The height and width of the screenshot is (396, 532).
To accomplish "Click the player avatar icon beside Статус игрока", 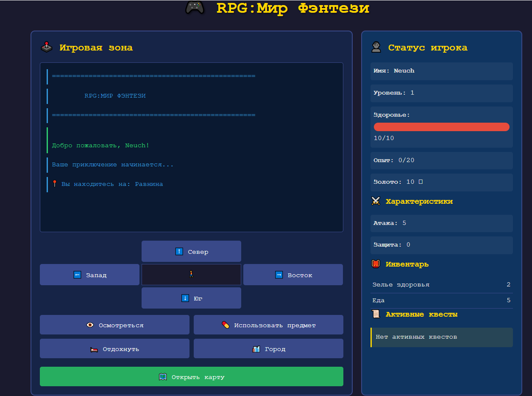I will [376, 47].
